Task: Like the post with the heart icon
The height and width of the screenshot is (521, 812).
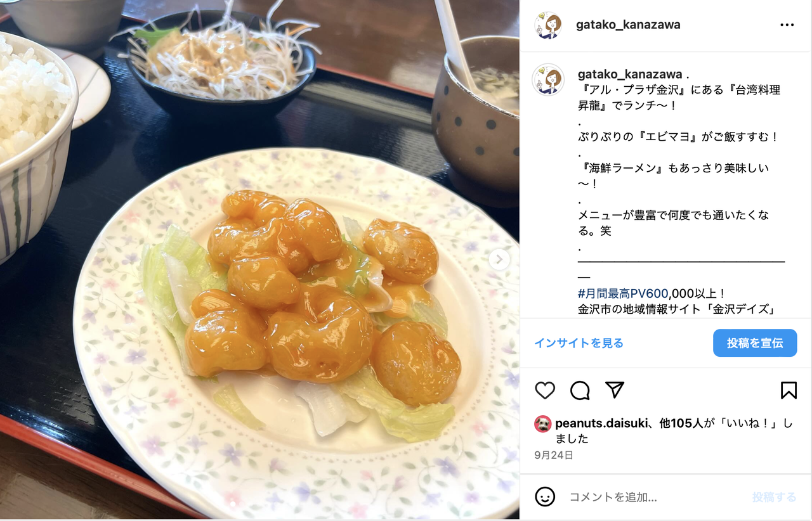Action: [545, 390]
